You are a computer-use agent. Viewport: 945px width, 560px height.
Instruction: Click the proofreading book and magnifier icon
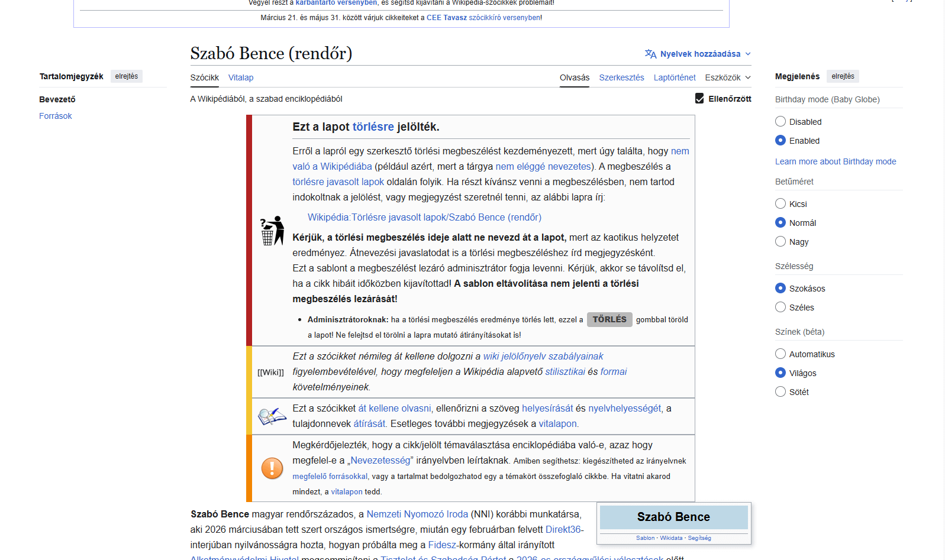[x=272, y=416]
